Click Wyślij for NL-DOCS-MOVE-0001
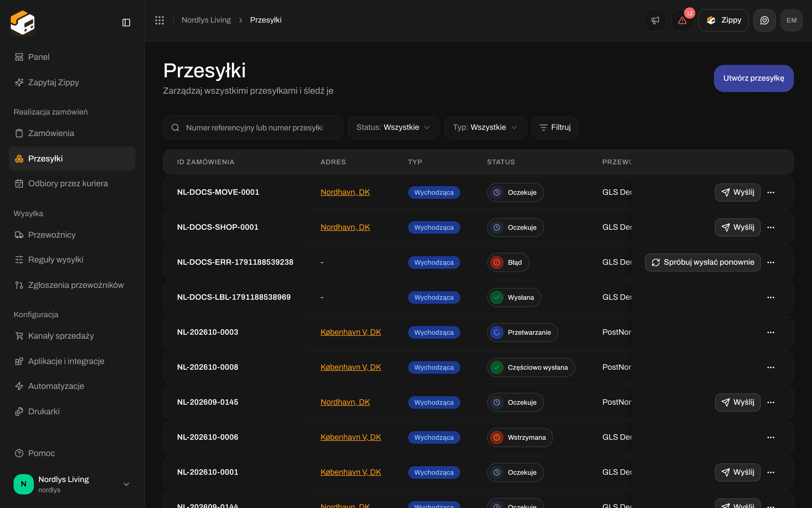Screen dimensions: 812x508 738,192
